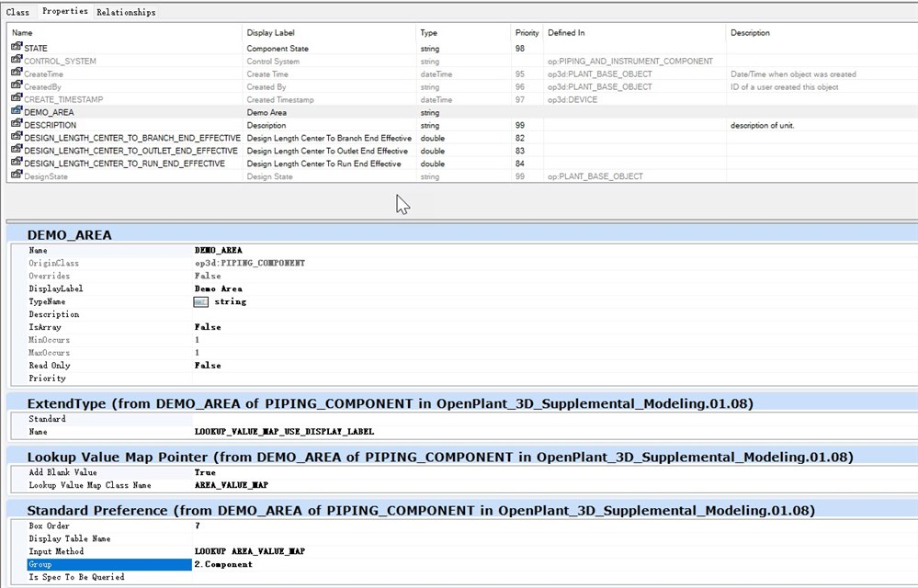Sort properties by Priority column header
Image resolution: width=918 pixels, height=588 pixels.
coord(527,33)
